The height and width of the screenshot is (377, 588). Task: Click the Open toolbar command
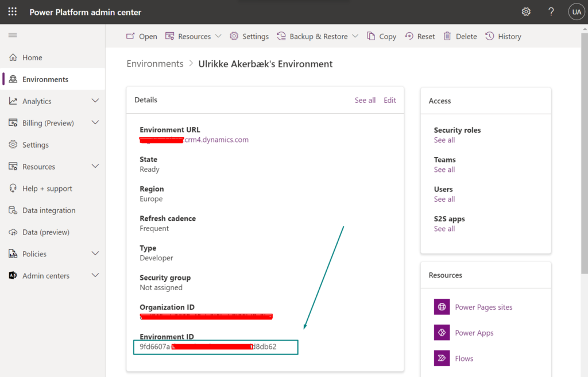pyautogui.click(x=142, y=36)
